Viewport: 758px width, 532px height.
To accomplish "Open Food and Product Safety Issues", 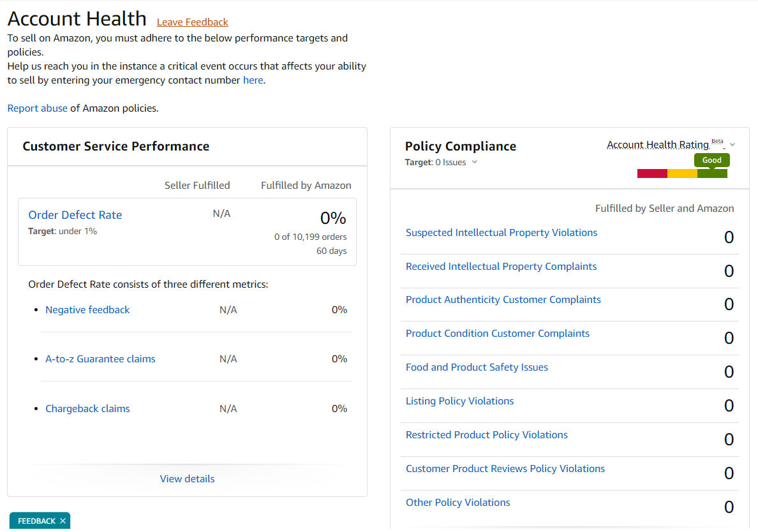I will click(x=477, y=367).
